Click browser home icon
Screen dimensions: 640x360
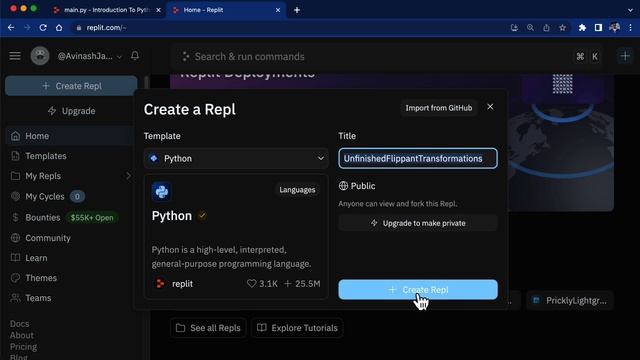(x=59, y=28)
